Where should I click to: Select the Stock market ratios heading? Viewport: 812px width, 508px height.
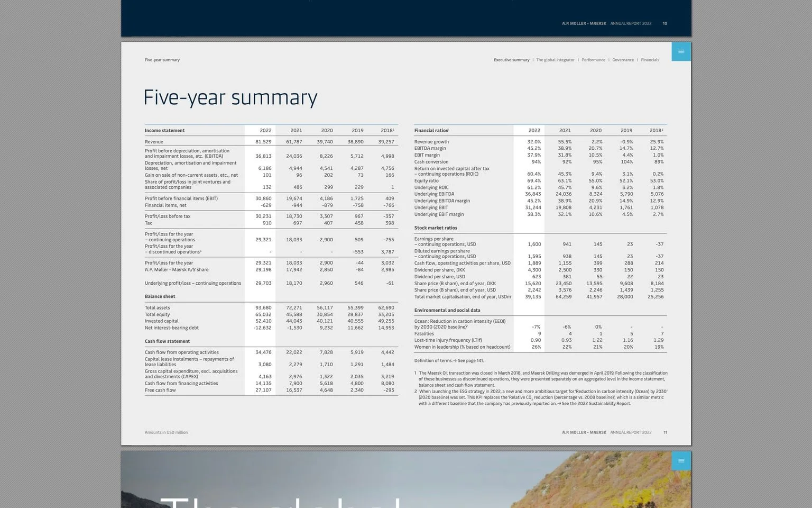click(x=436, y=228)
